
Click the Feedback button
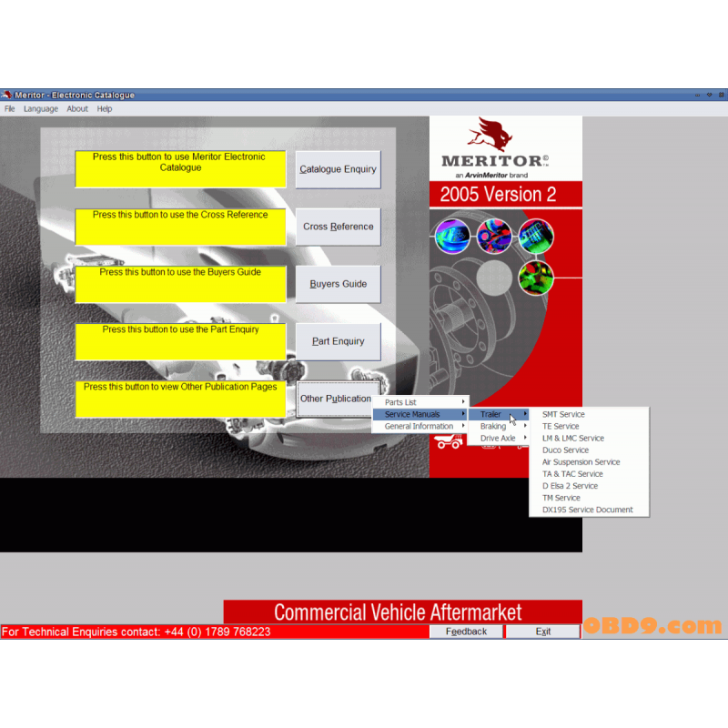point(466,632)
